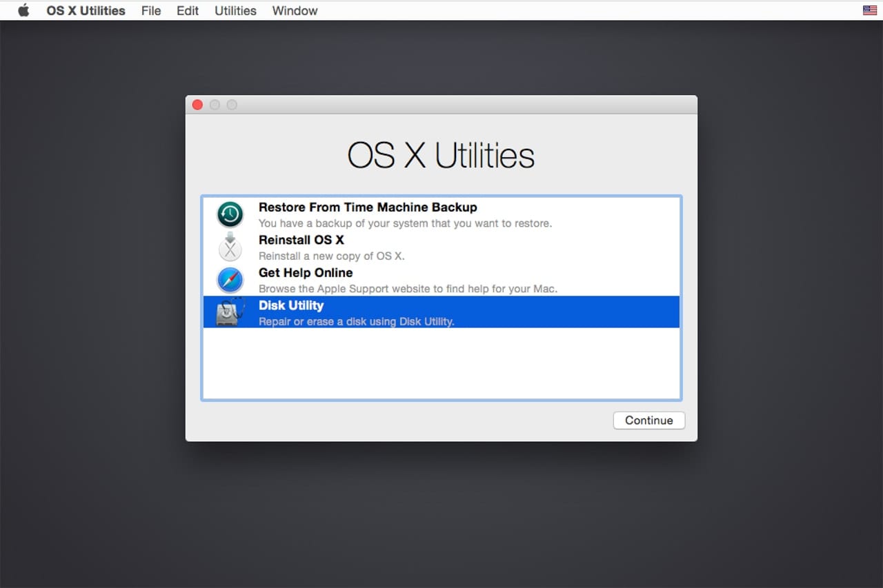
Task: Click the Time Machine clock icon
Action: click(230, 214)
